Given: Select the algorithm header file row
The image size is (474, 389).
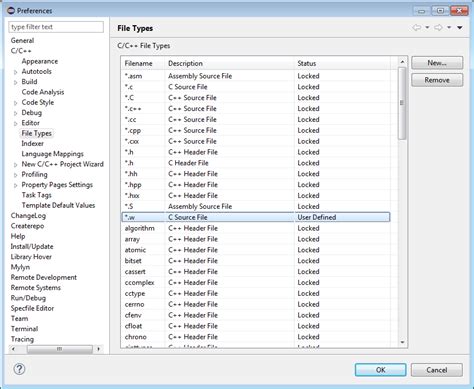Looking at the screenshot, I should coord(256,228).
